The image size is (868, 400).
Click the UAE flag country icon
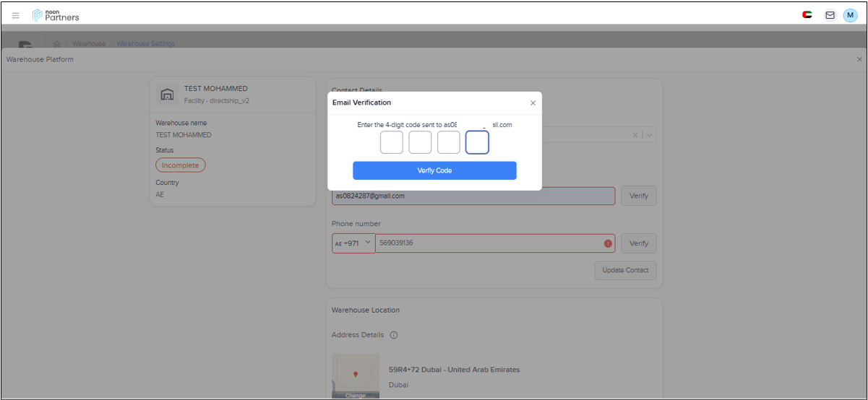point(807,15)
